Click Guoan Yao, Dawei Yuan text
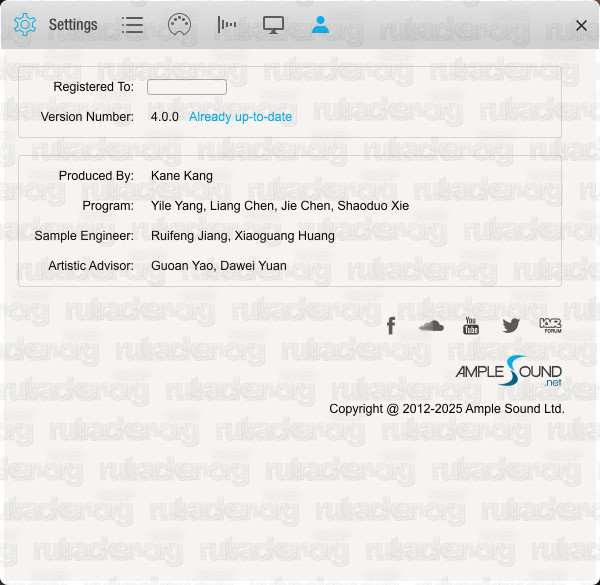This screenshot has width=600, height=585. coord(218,266)
